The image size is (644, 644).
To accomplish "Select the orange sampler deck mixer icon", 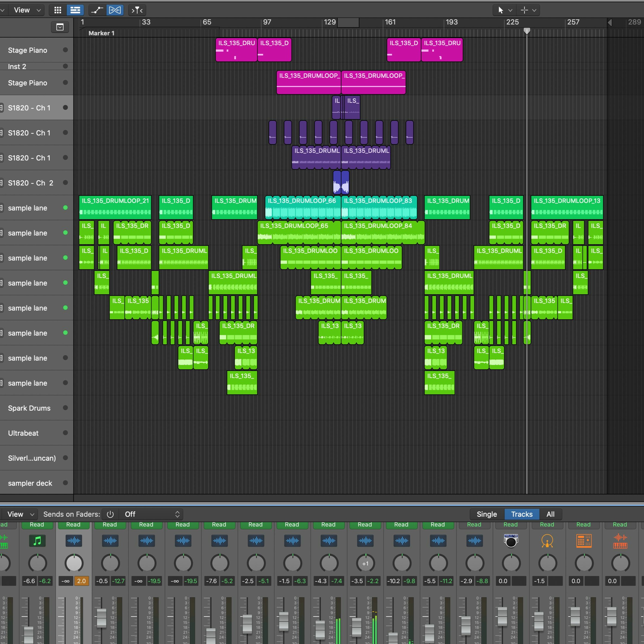I will (620, 541).
